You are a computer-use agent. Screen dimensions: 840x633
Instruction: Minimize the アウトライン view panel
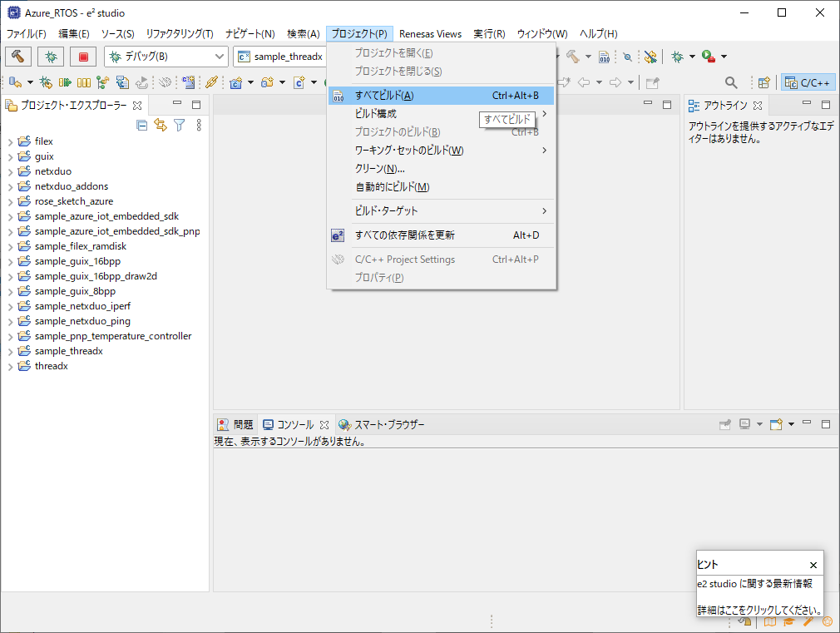click(807, 102)
